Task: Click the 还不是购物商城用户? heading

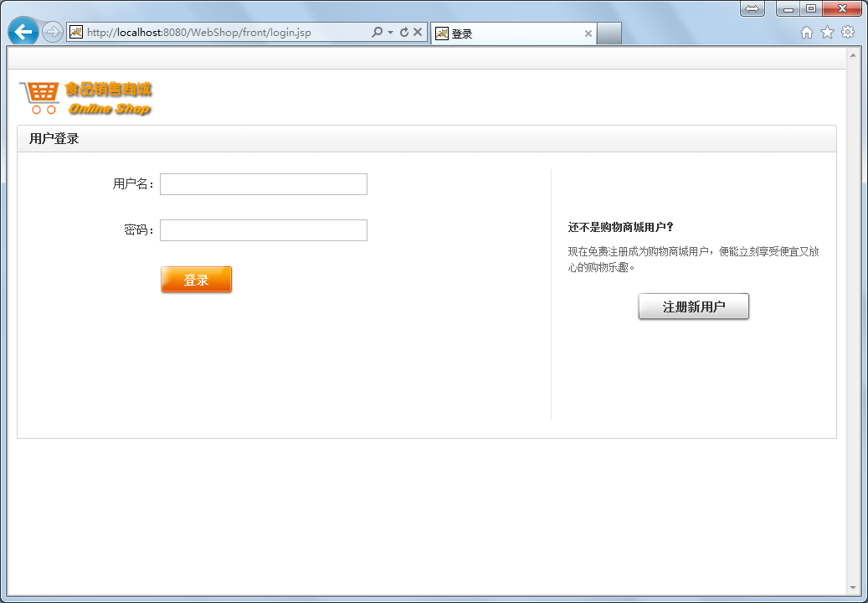Action: 620,227
